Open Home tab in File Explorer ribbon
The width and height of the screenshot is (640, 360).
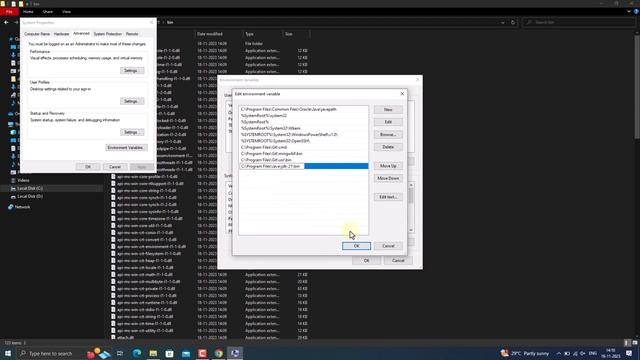coord(28,12)
